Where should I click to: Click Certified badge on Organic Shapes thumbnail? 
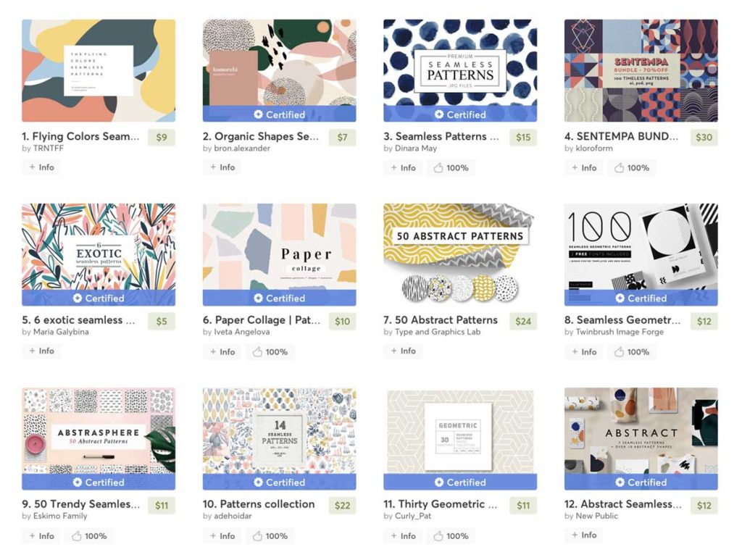pyautogui.click(x=279, y=114)
